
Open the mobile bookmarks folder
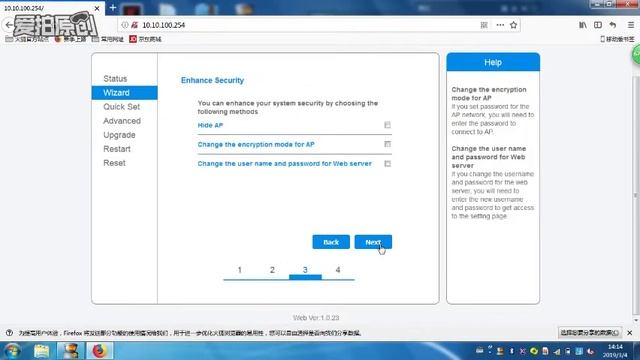(x=617, y=39)
